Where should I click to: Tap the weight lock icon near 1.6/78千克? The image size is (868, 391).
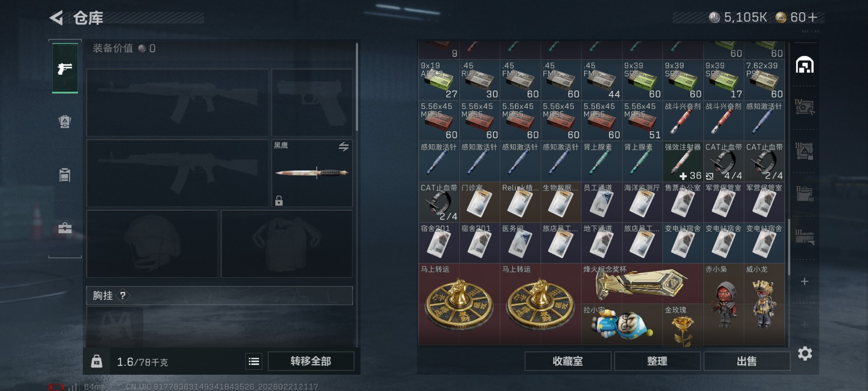96,361
